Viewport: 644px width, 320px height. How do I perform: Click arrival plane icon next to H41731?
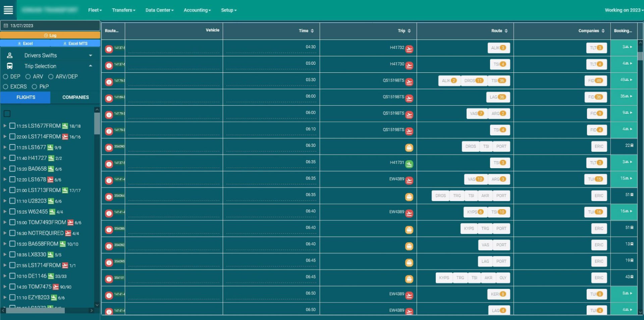pyautogui.click(x=409, y=164)
